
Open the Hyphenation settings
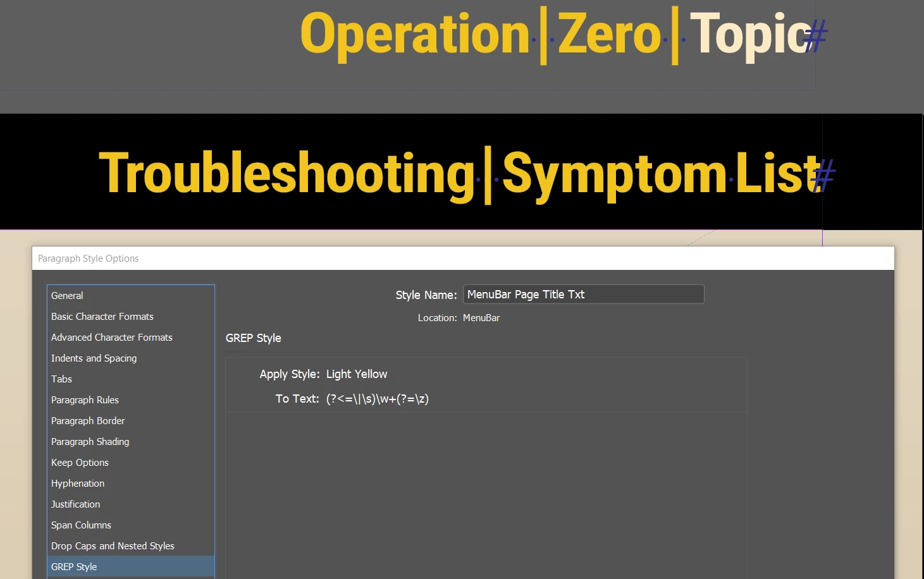pyautogui.click(x=130, y=484)
